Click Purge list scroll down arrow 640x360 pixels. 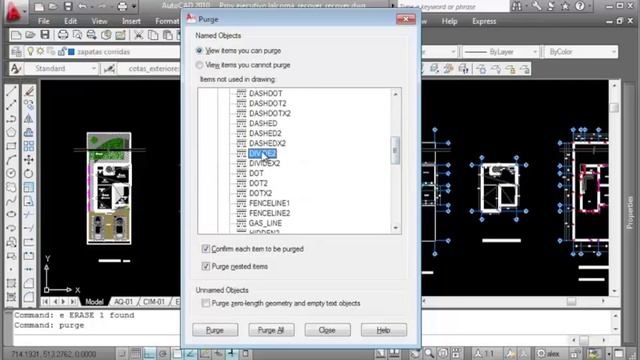[x=395, y=228]
